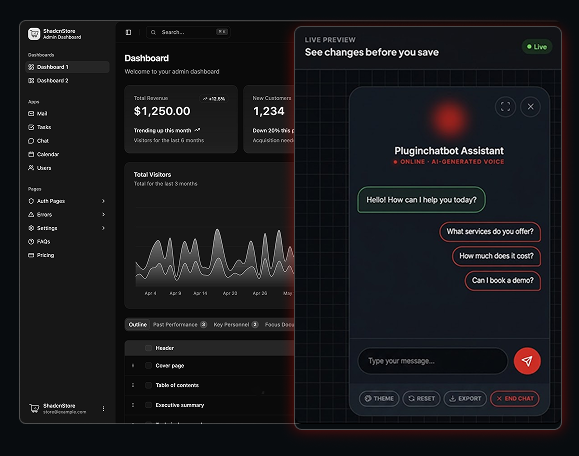Image resolution: width=579 pixels, height=456 pixels.
Task: Click the ShadcnStore logo icon
Action: (x=34, y=34)
